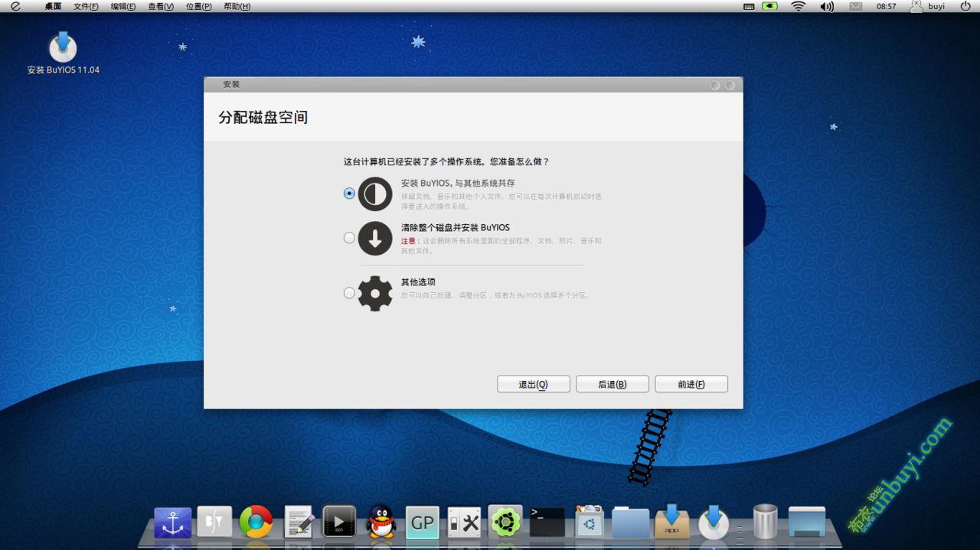Click the half-circle coexist install icon
Viewport: 980px width, 550px height.
coord(375,194)
